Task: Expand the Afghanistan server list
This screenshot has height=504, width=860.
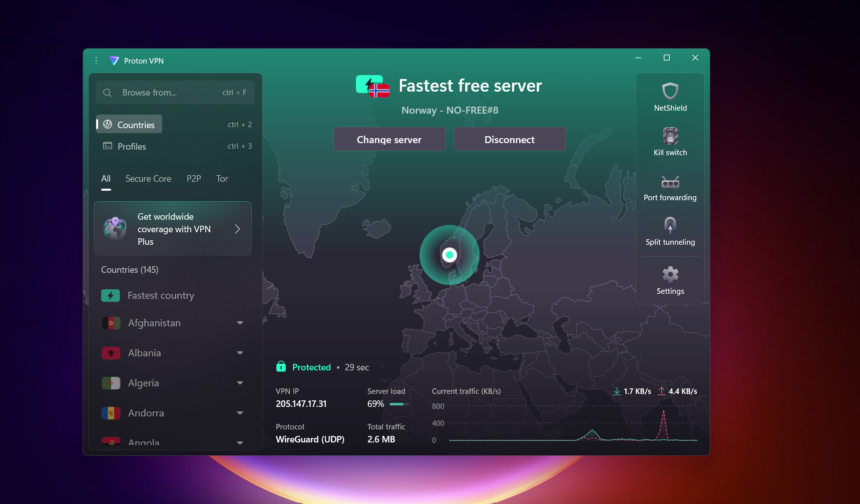Action: [x=240, y=323]
